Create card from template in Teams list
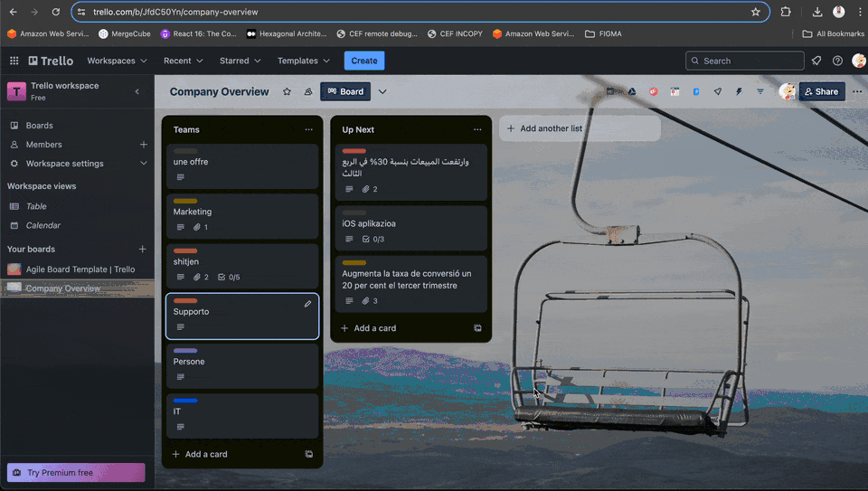Viewport: 868px width, 491px height. (309, 454)
